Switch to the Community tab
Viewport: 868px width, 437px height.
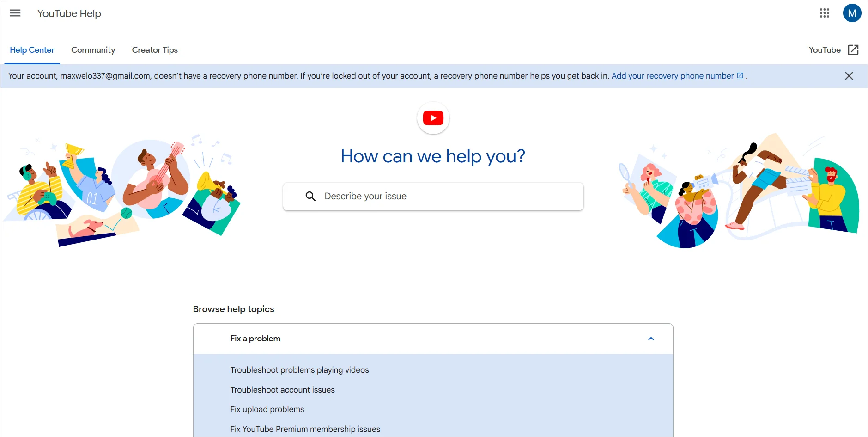pos(93,50)
